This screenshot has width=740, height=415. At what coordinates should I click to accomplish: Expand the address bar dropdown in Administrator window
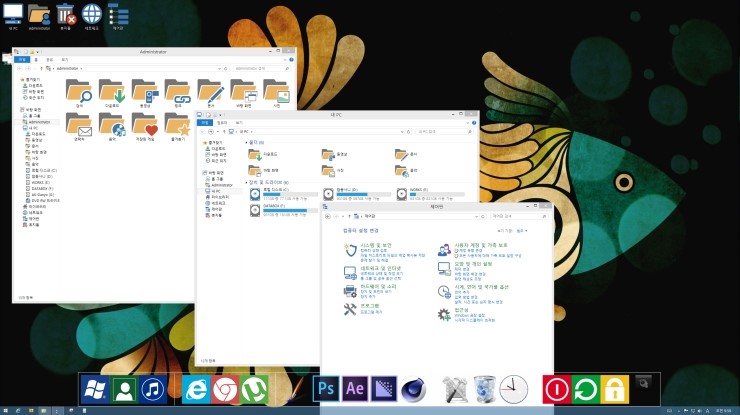coord(219,69)
